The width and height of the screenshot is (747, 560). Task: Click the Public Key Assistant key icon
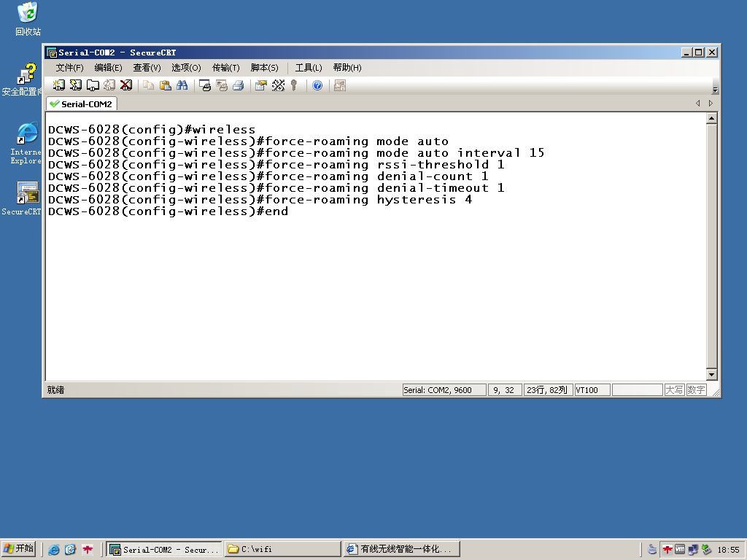295,85
